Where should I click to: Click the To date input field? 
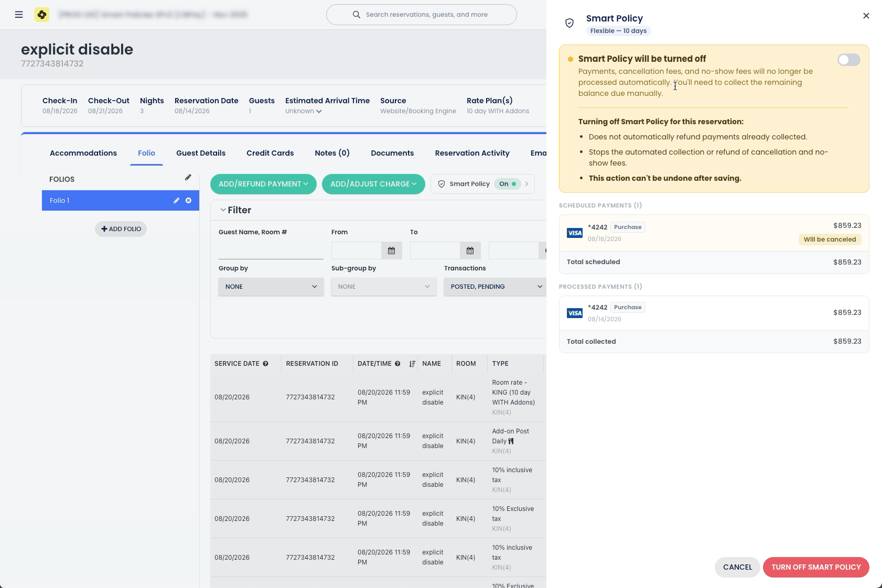[x=435, y=251]
